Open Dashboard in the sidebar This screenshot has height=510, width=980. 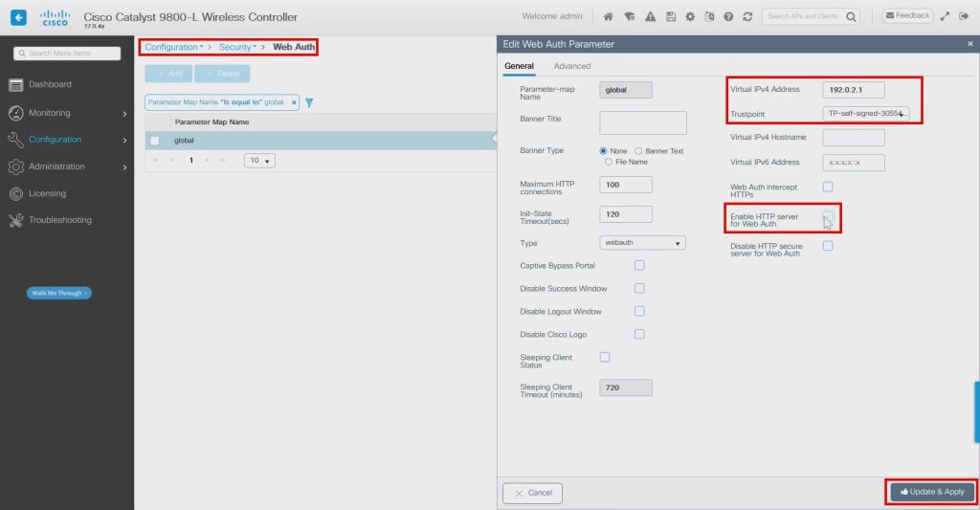pyautogui.click(x=50, y=84)
